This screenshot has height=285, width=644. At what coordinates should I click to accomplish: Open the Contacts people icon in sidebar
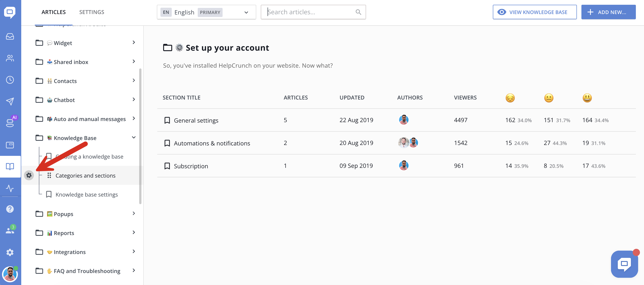10,58
